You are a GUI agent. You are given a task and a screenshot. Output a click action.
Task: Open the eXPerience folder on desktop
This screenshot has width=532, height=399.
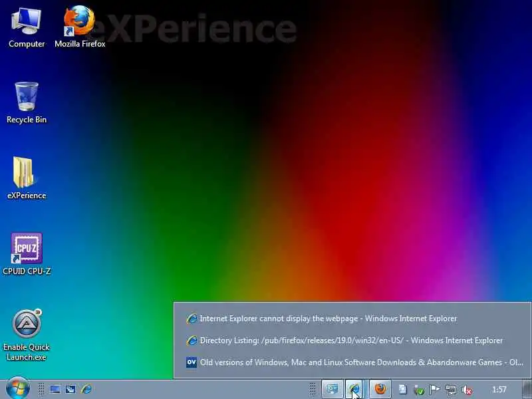coord(27,178)
